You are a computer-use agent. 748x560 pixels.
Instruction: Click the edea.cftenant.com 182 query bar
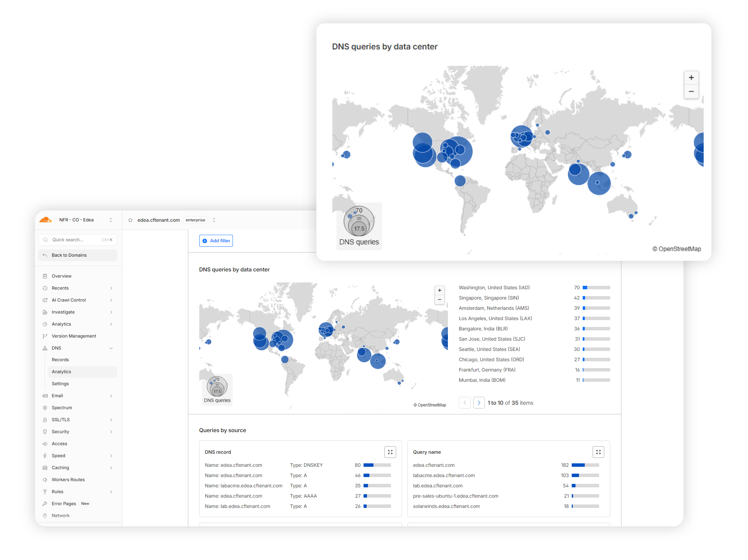[585, 465]
